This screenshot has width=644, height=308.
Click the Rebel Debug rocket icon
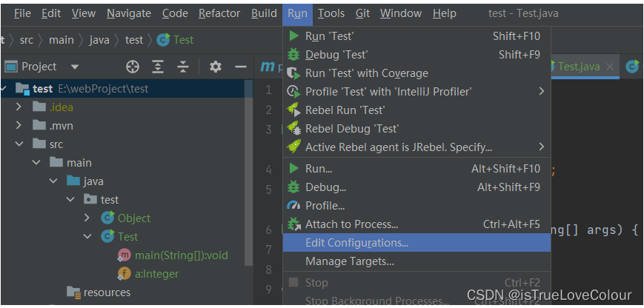click(x=293, y=128)
